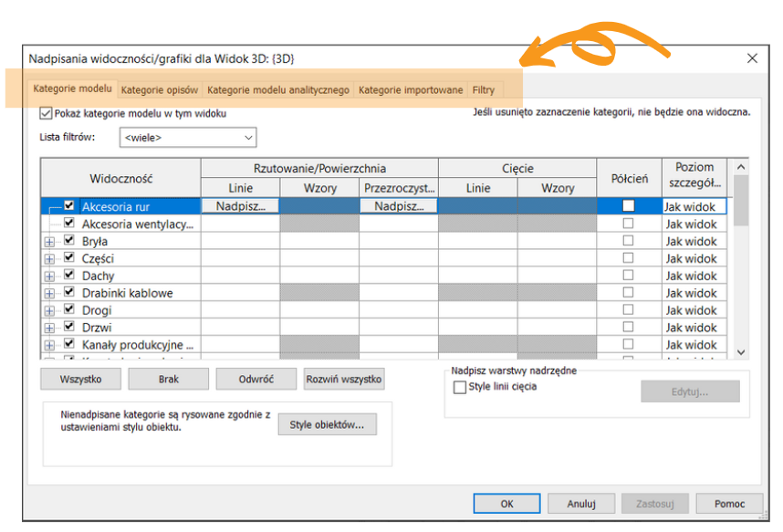Expand the Bryła category tree node
Image resolution: width=783 pixels, height=532 pixels.
click(49, 242)
